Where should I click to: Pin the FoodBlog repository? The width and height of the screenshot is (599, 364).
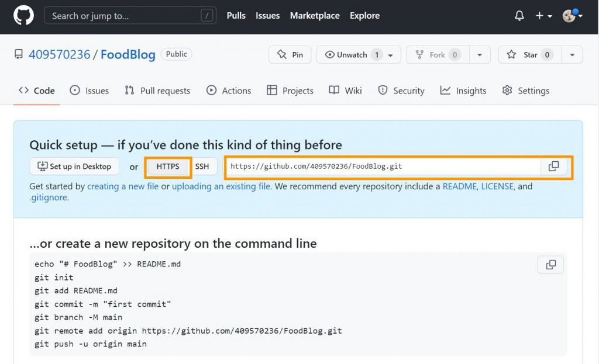click(x=290, y=54)
